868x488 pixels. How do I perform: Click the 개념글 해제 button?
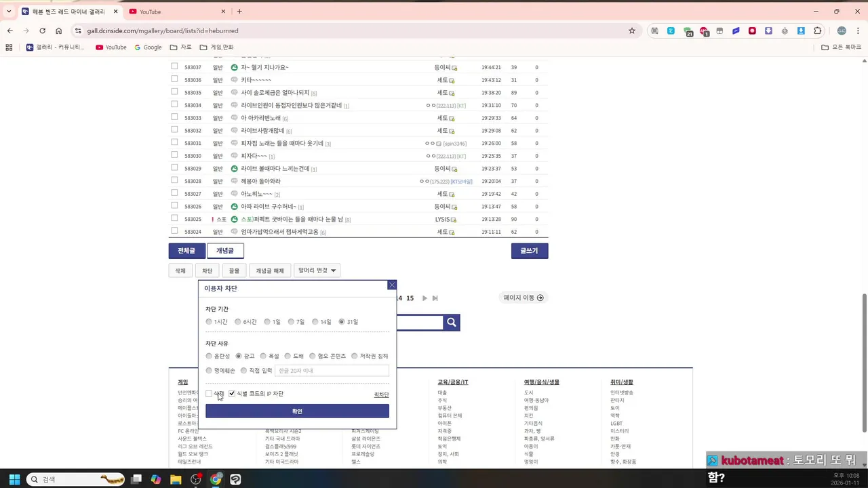click(x=270, y=270)
